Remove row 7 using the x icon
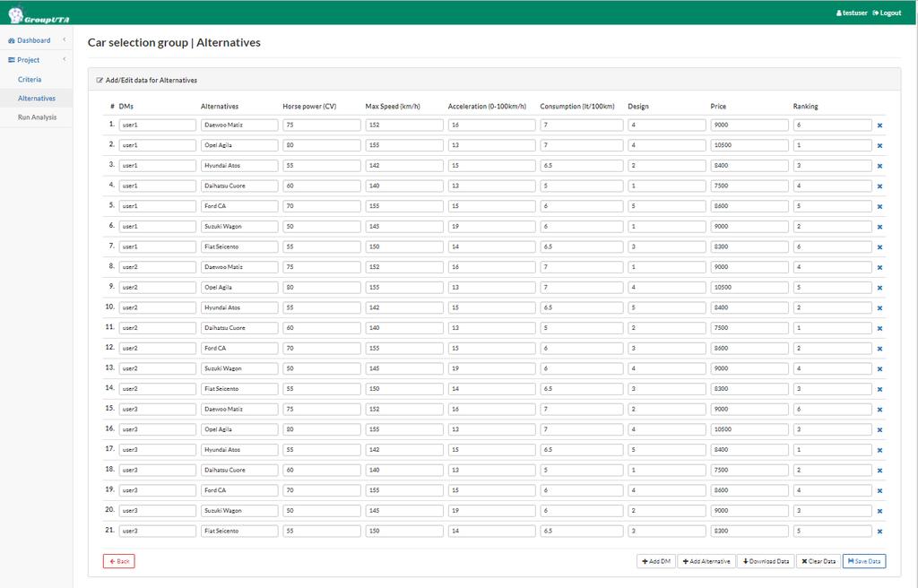The width and height of the screenshot is (918, 588). click(x=879, y=247)
